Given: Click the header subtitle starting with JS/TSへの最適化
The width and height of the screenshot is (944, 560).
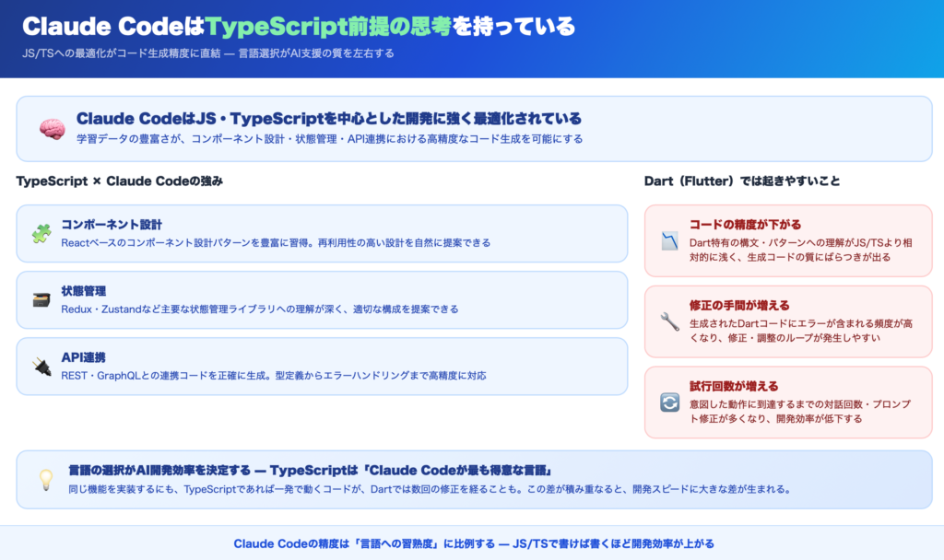Looking at the screenshot, I should [207, 53].
